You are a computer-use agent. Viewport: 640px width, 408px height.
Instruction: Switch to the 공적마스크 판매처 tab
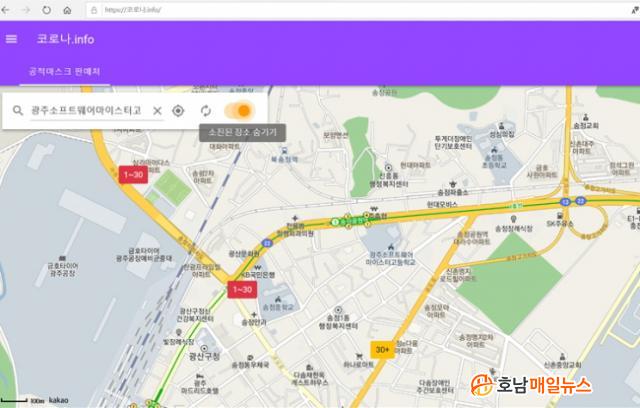(65, 72)
